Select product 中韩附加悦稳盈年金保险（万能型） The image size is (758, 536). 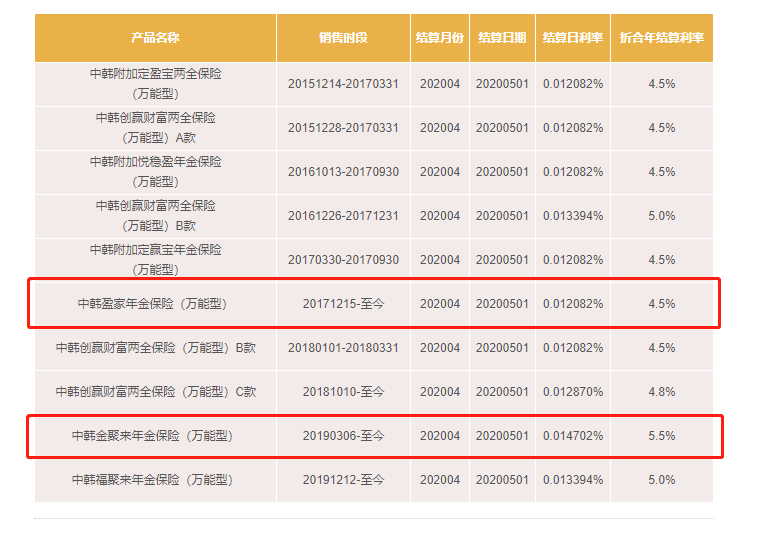[x=155, y=172]
